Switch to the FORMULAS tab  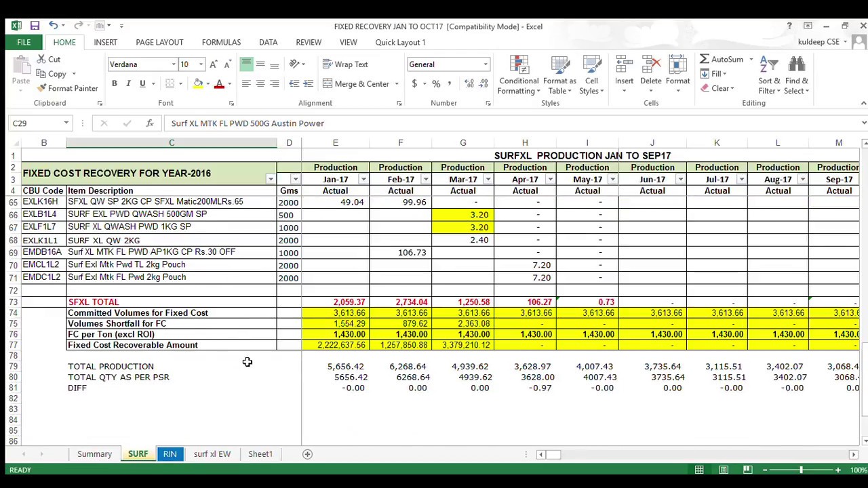pyautogui.click(x=221, y=42)
